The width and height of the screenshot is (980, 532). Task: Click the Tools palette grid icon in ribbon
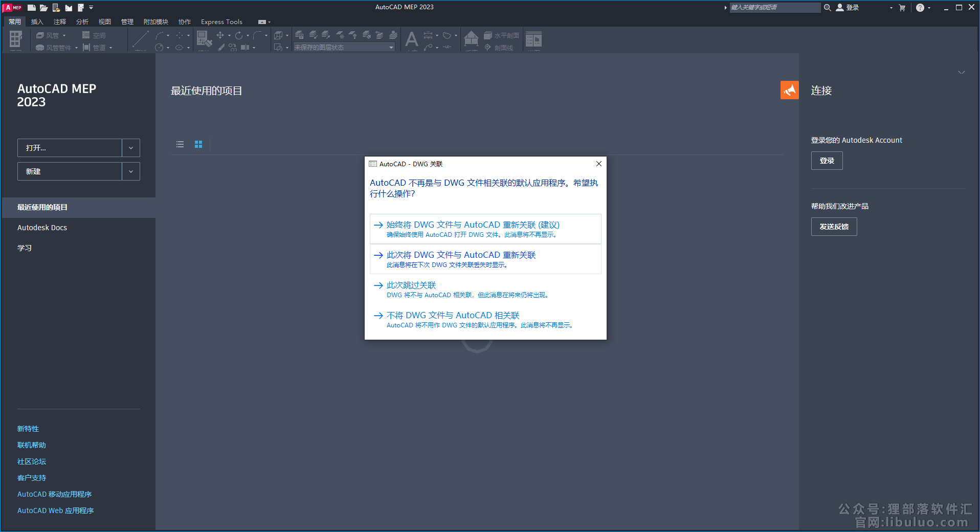[16, 39]
